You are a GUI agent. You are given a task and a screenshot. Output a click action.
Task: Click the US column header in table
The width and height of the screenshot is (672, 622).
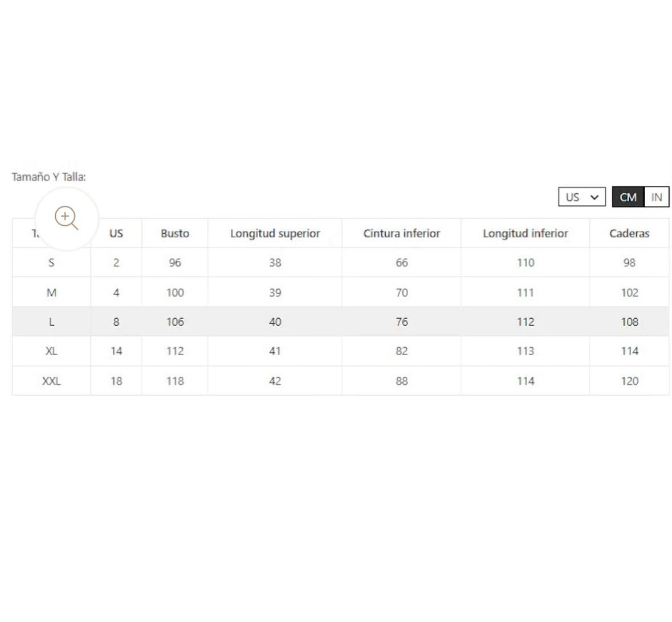click(116, 233)
